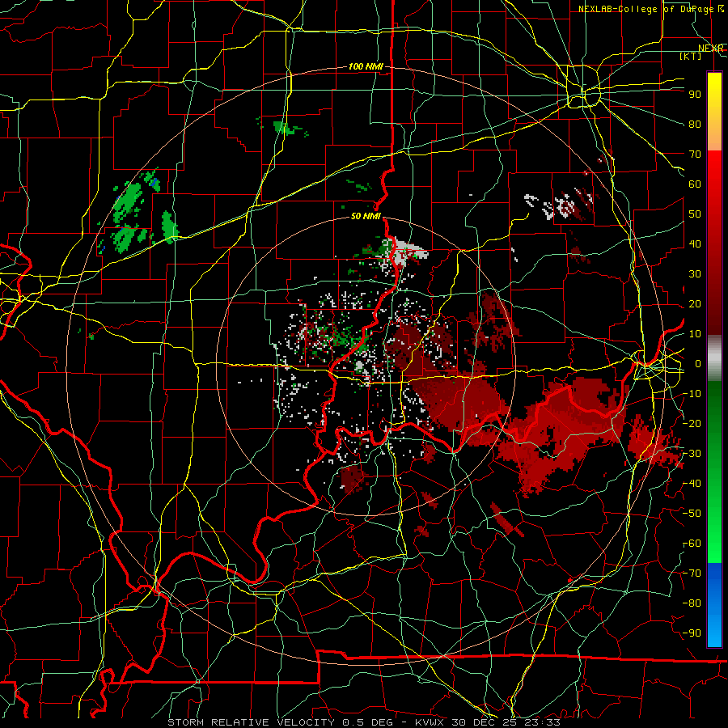The image size is (728, 728).
Task: Click the 80 value on velocity scale
Action: coord(695,124)
